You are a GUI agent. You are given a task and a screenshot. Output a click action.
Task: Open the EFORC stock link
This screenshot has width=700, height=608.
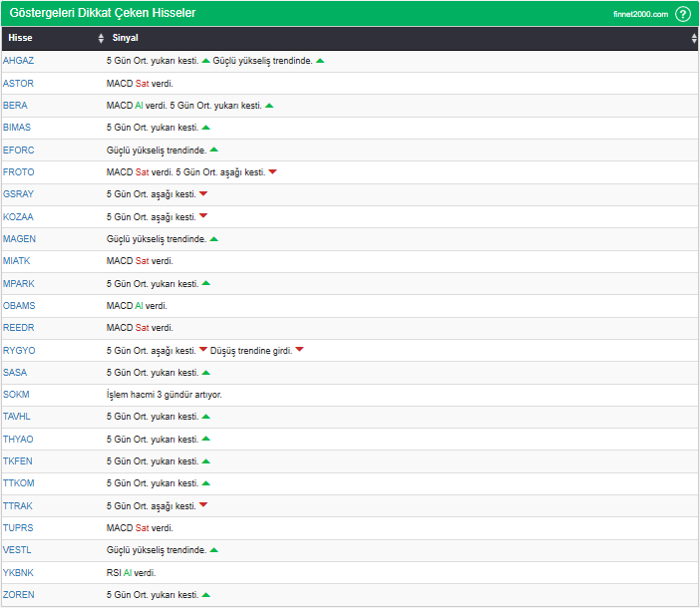(18, 150)
